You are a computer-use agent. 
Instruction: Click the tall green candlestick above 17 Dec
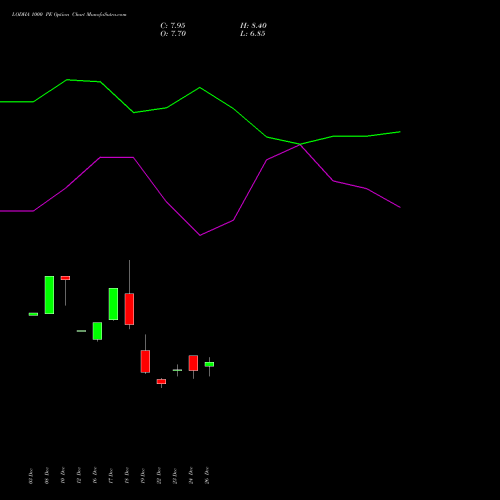(113, 304)
